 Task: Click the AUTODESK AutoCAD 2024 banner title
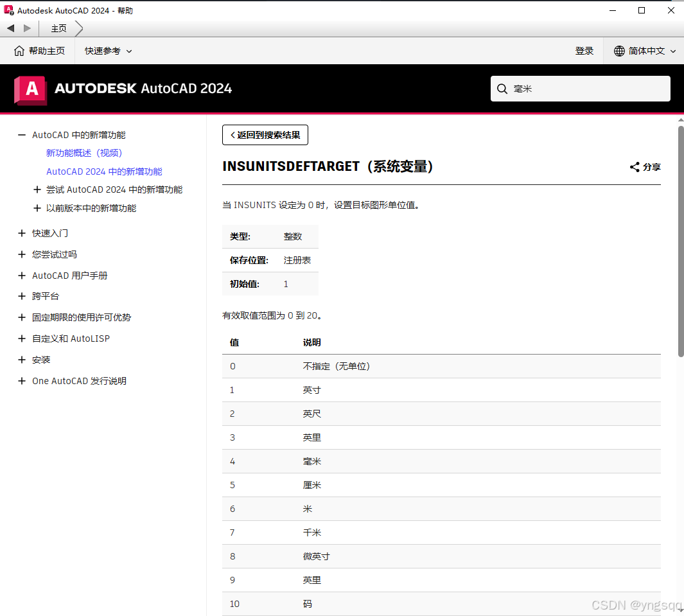click(143, 89)
